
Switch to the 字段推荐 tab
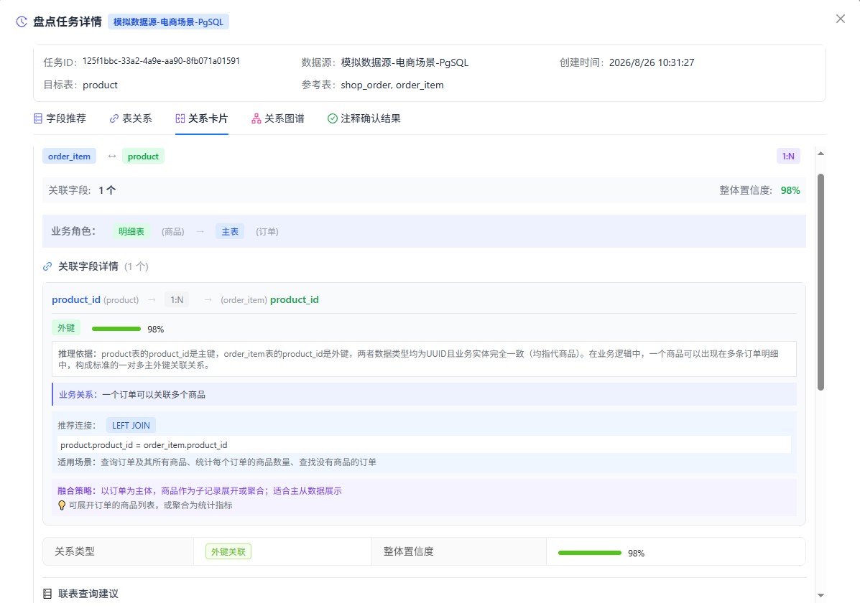tap(60, 118)
